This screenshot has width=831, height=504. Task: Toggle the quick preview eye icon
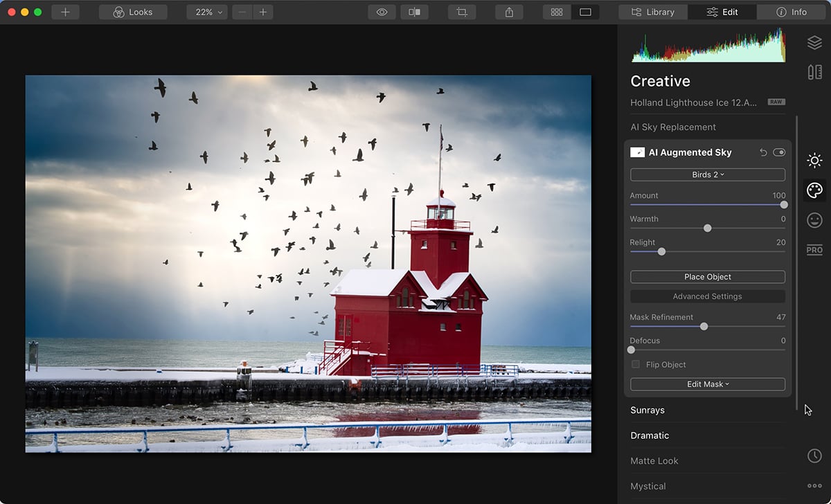coord(382,12)
